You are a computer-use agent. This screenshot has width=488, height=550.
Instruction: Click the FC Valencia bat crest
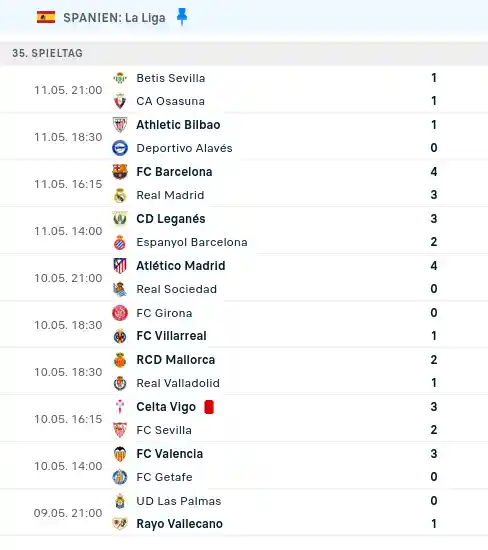point(120,454)
